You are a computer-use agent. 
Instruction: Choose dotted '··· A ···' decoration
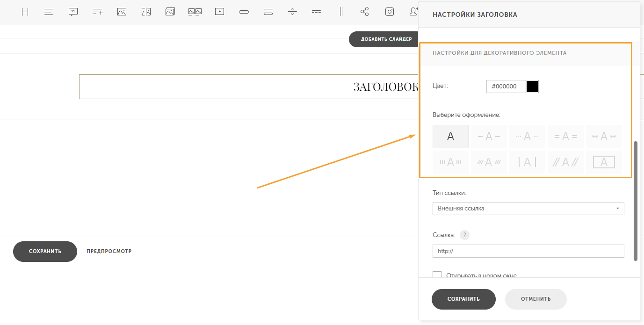click(527, 137)
